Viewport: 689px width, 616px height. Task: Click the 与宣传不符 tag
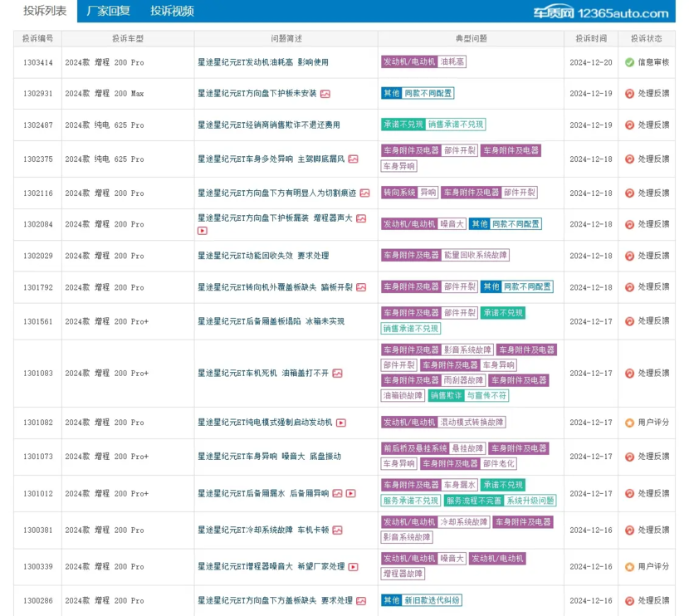click(x=486, y=395)
